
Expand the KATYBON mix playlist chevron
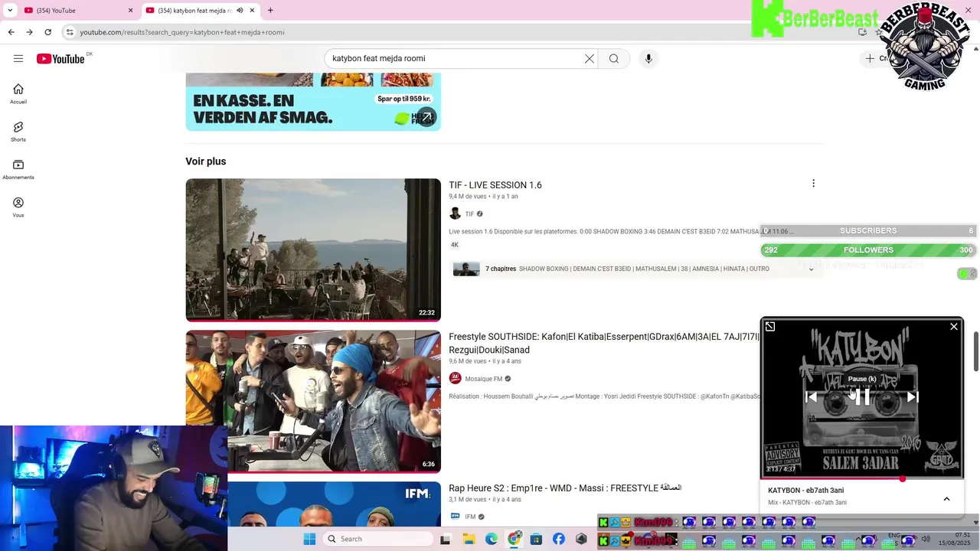point(946,499)
